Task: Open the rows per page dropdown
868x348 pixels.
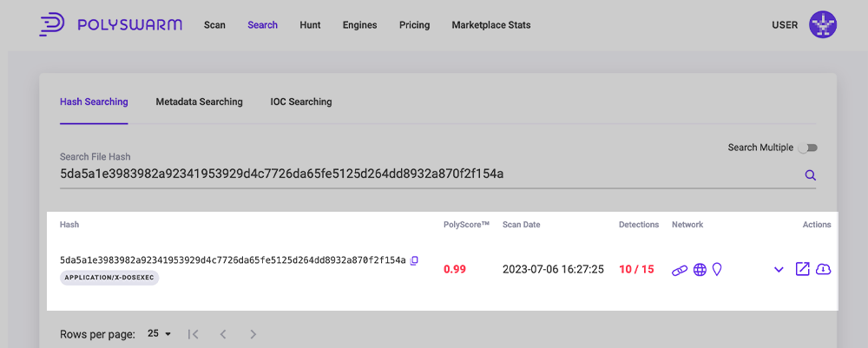Action: (160, 333)
